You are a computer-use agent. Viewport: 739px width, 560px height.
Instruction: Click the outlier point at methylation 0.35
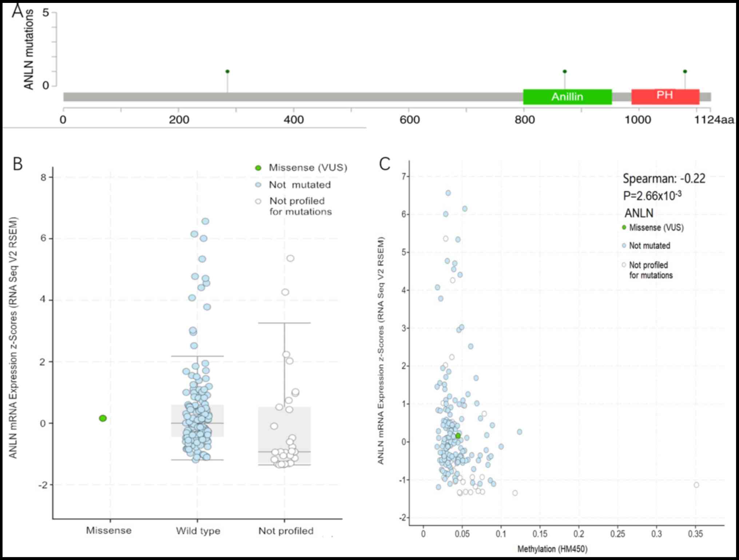(696, 485)
